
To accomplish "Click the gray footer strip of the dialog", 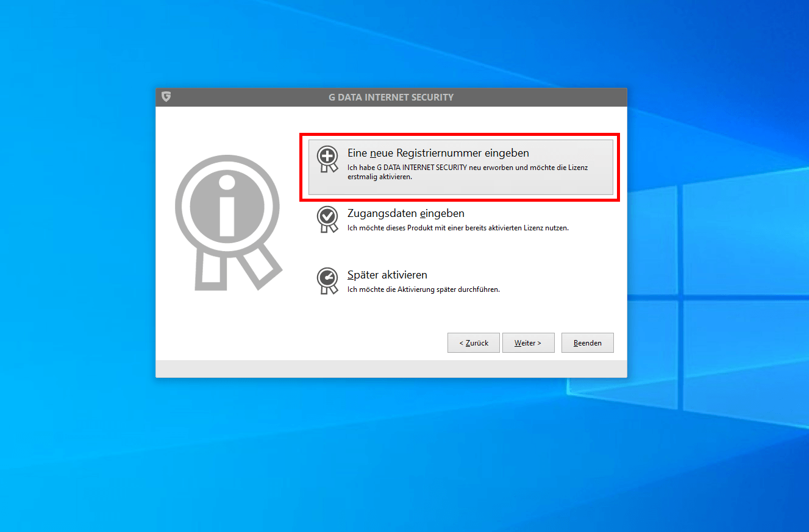I will click(x=391, y=369).
